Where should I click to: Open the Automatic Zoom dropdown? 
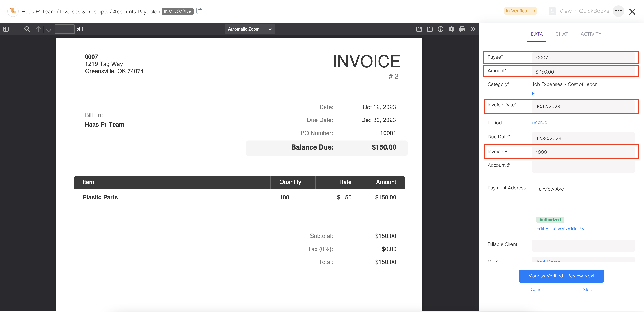tap(250, 29)
